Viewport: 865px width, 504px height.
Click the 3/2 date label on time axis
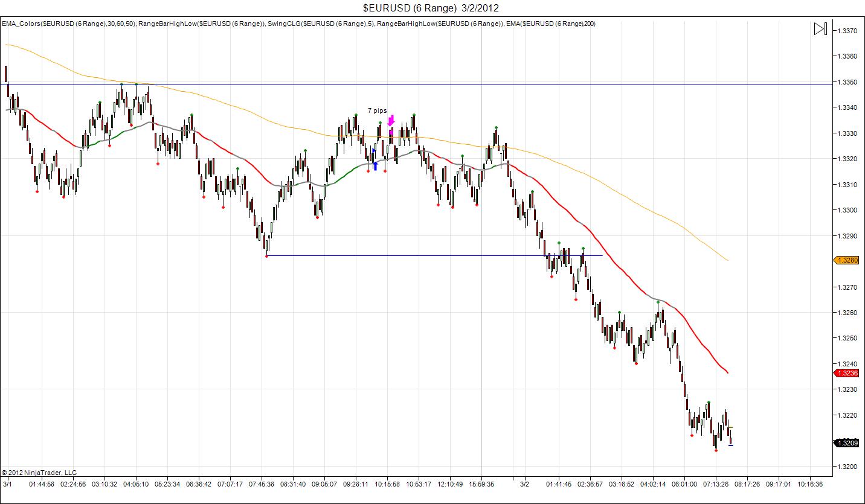[x=525, y=484]
